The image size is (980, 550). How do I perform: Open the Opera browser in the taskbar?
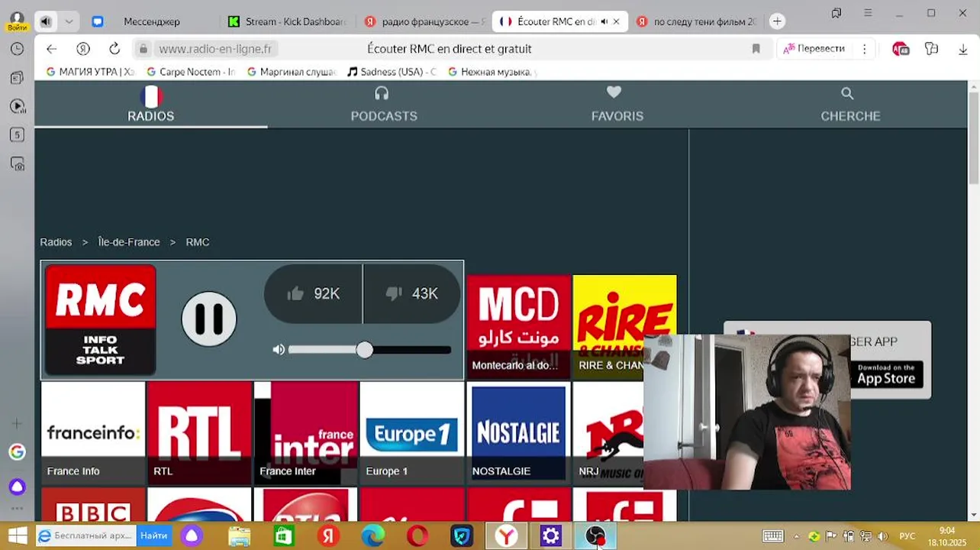click(417, 536)
